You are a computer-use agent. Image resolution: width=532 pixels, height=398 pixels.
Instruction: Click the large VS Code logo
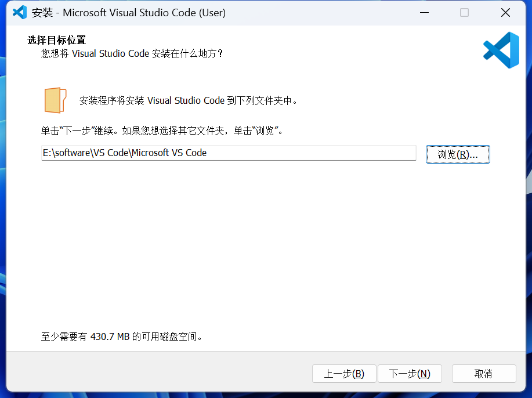(501, 50)
